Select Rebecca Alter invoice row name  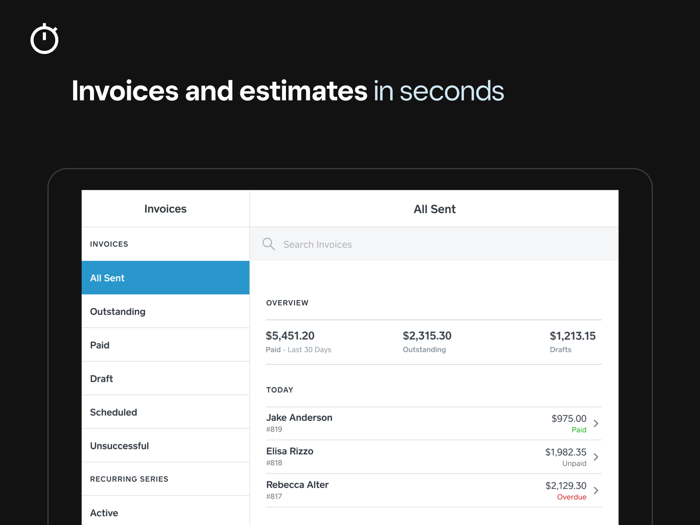(x=297, y=484)
